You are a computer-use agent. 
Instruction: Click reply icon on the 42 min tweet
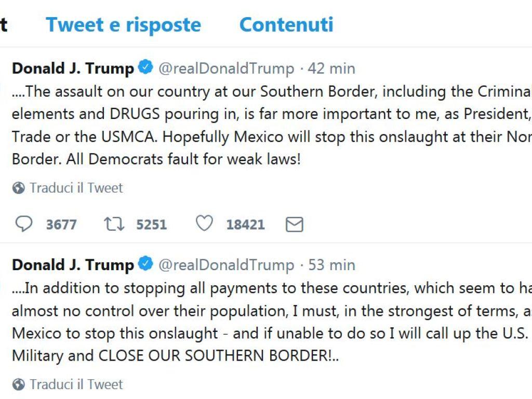[23, 224]
